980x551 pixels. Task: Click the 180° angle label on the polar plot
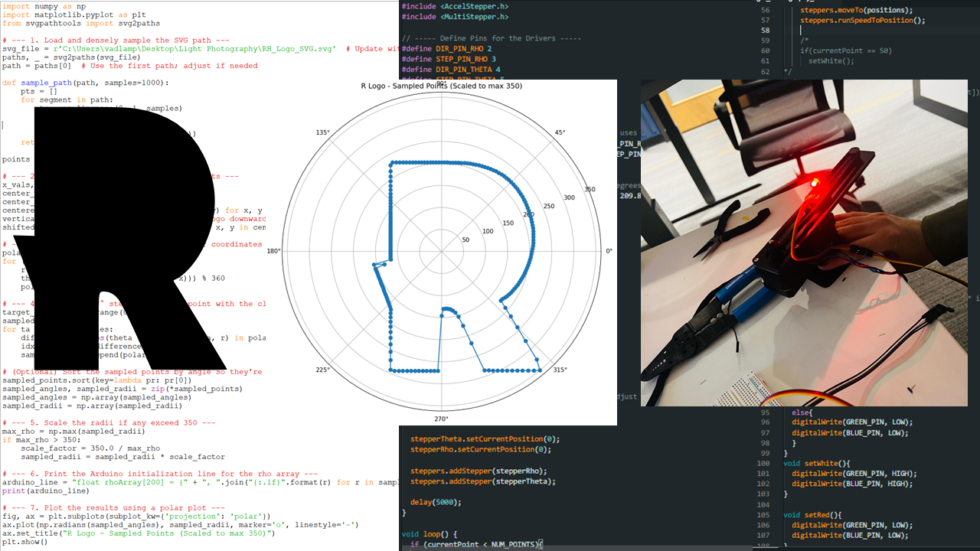[x=273, y=251]
